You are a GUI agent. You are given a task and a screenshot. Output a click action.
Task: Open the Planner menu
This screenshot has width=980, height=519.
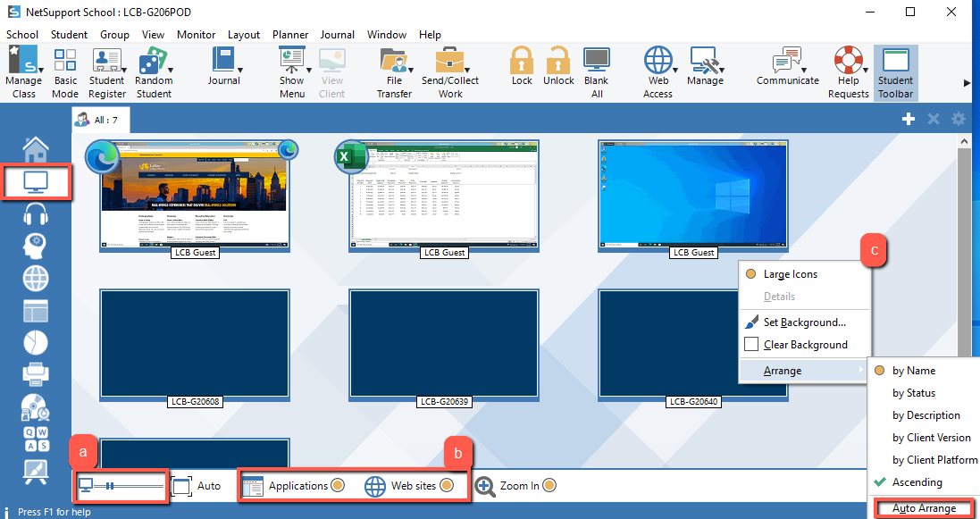[x=290, y=35]
